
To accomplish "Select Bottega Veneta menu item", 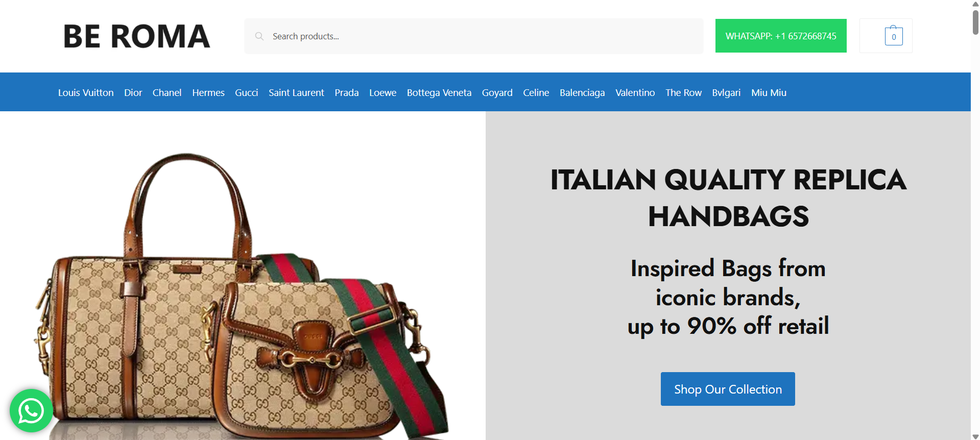I will pos(439,92).
